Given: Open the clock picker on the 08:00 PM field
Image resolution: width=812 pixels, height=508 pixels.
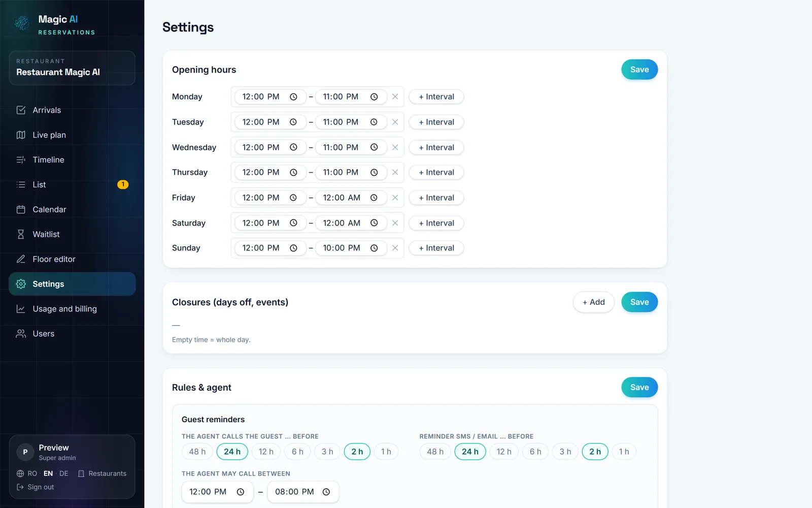Looking at the screenshot, I should [326, 492].
